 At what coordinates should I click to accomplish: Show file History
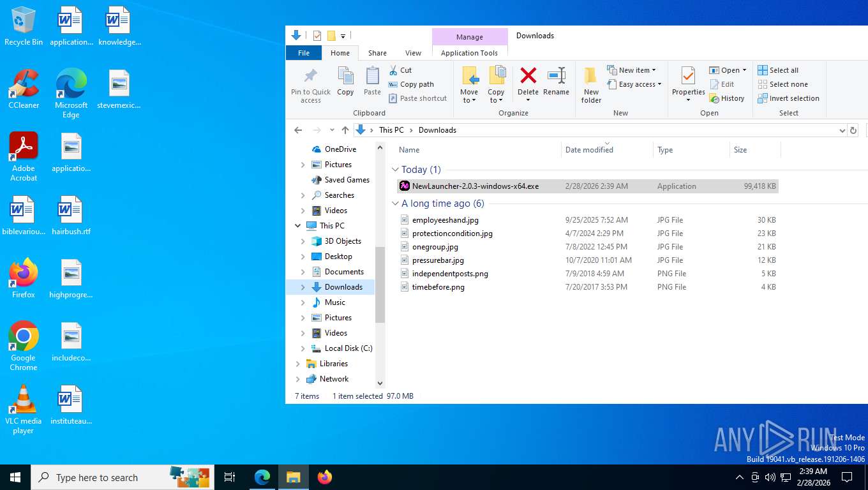point(727,98)
